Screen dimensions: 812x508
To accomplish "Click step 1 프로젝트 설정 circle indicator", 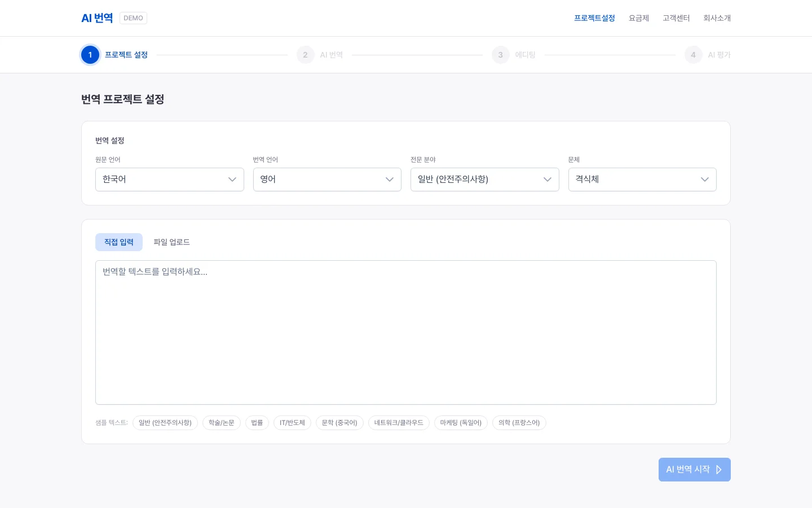I will [90, 55].
